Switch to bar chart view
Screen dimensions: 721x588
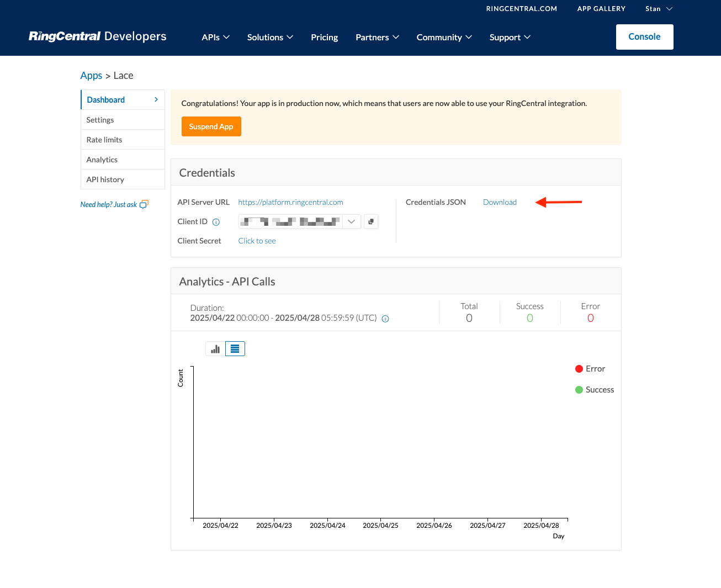tap(215, 349)
